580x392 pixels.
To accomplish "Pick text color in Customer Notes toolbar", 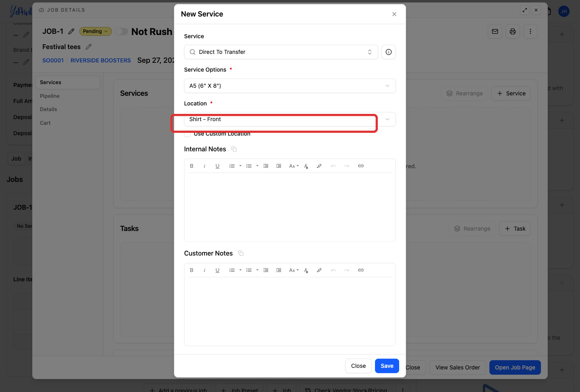I will [306, 270].
